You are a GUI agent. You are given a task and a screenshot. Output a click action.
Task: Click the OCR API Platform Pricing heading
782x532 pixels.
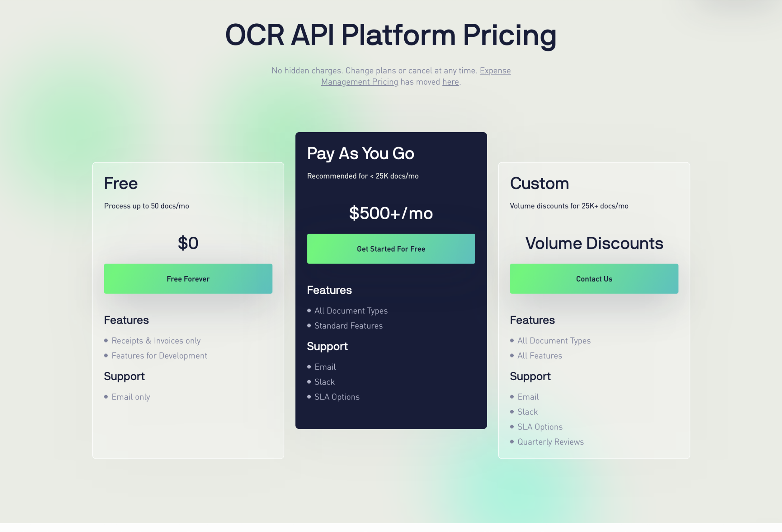[391, 35]
